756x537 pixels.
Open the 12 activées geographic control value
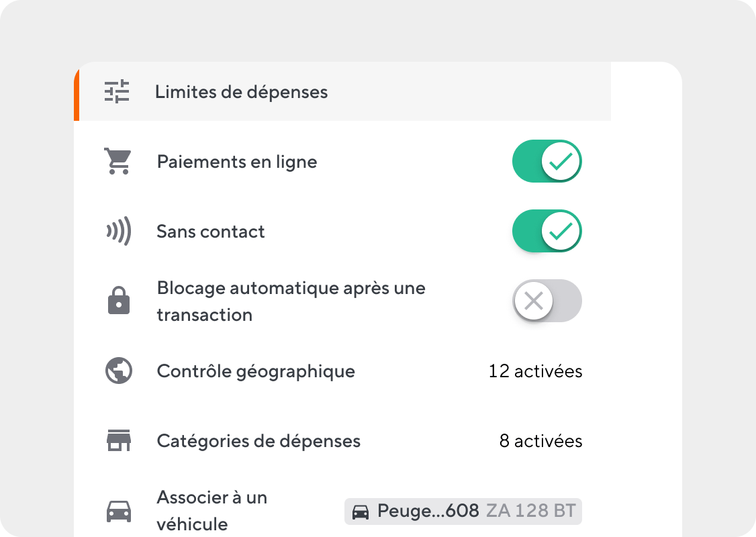[535, 371]
